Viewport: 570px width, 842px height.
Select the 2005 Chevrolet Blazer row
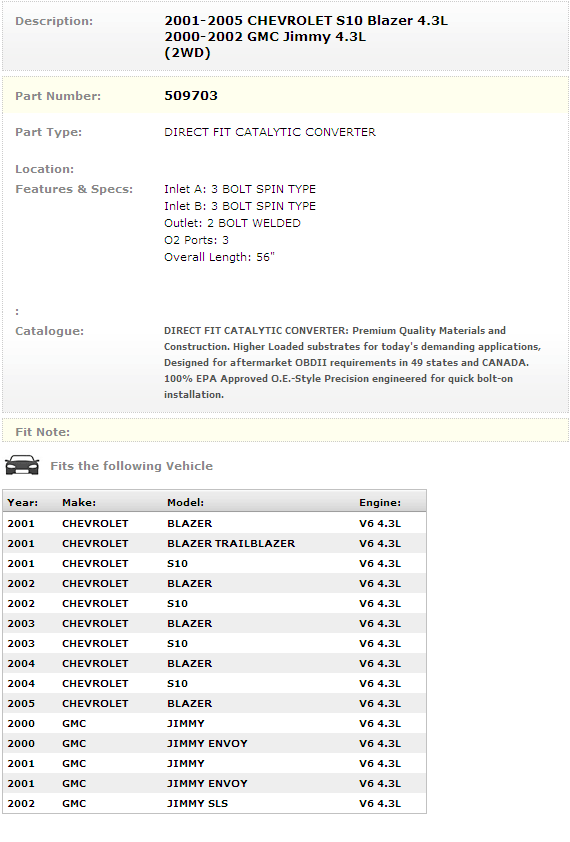[x=214, y=703]
